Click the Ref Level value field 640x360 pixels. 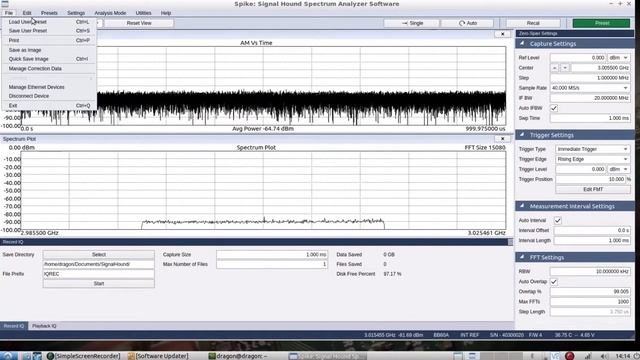coord(578,58)
